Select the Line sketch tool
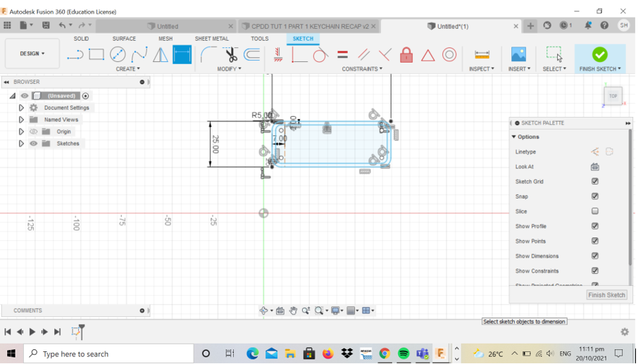The width and height of the screenshot is (643, 364). 75,54
